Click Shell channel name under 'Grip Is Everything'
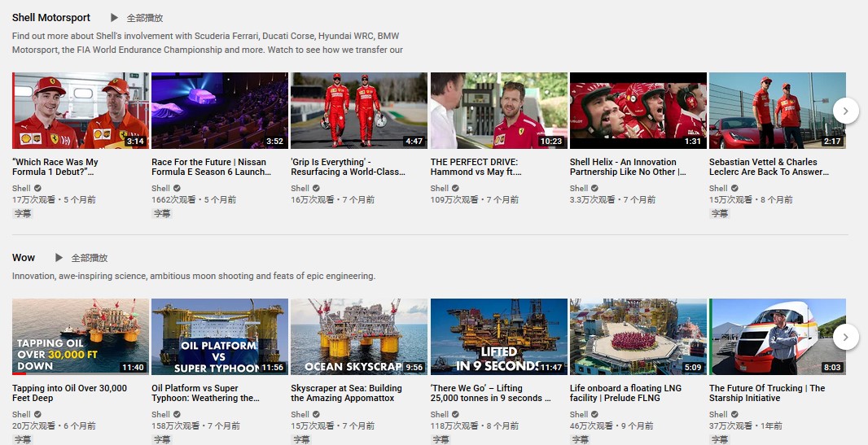 [x=300, y=188]
